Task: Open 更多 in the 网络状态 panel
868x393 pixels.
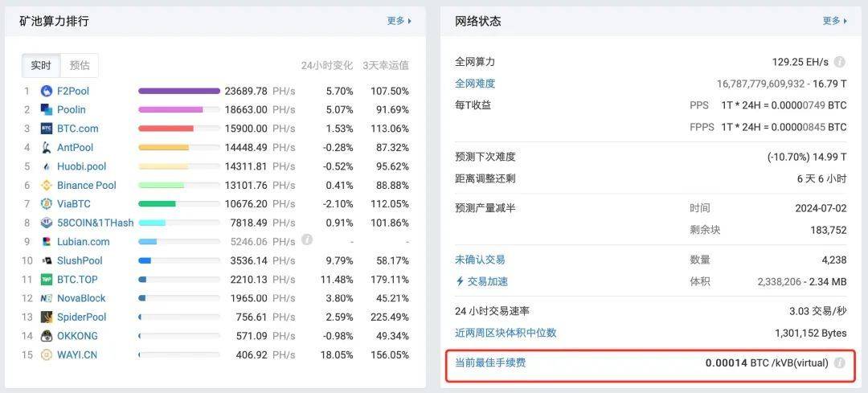Action: [x=835, y=21]
